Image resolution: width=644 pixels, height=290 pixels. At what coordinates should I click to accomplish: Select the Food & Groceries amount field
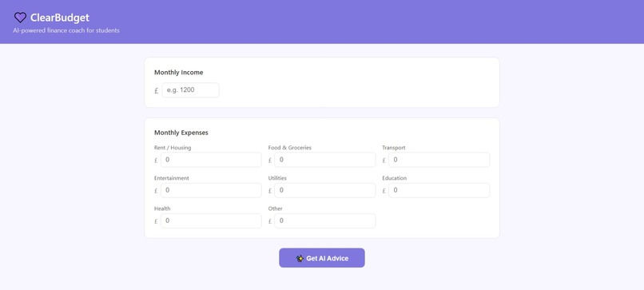pos(325,160)
